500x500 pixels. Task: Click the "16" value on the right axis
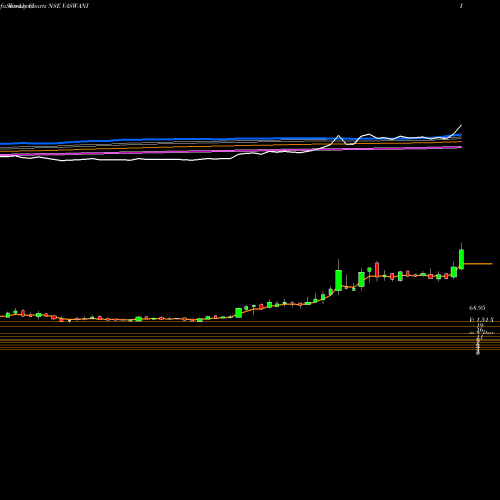(480, 329)
